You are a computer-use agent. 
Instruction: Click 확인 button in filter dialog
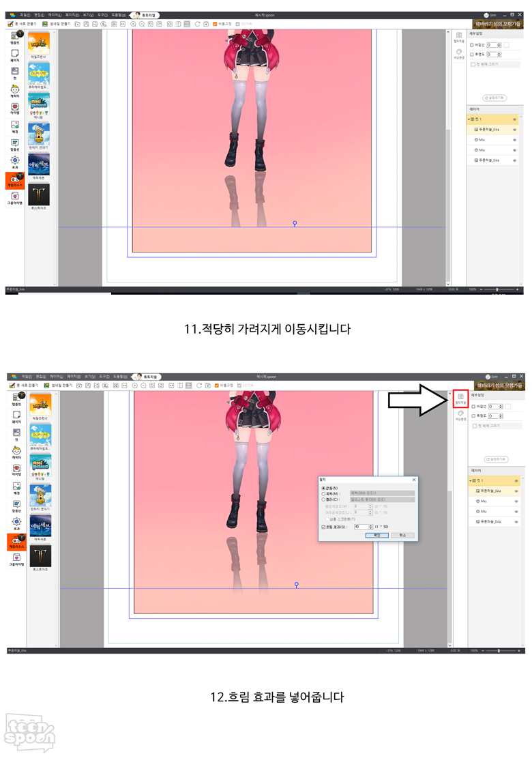click(377, 535)
